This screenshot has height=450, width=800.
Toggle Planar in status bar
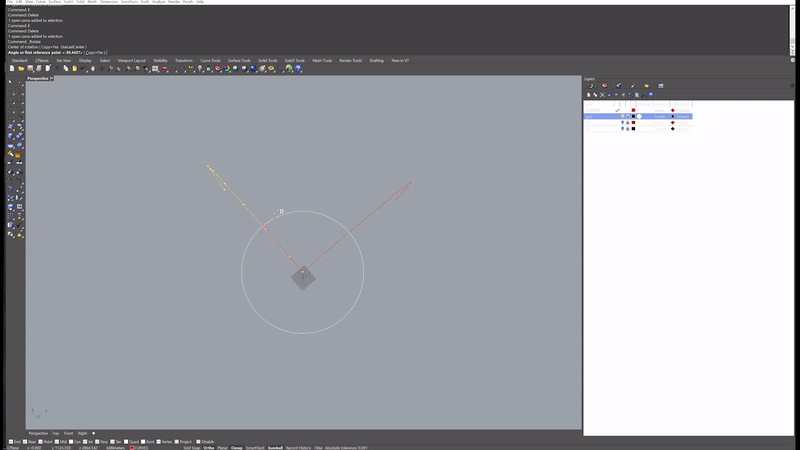(222, 448)
